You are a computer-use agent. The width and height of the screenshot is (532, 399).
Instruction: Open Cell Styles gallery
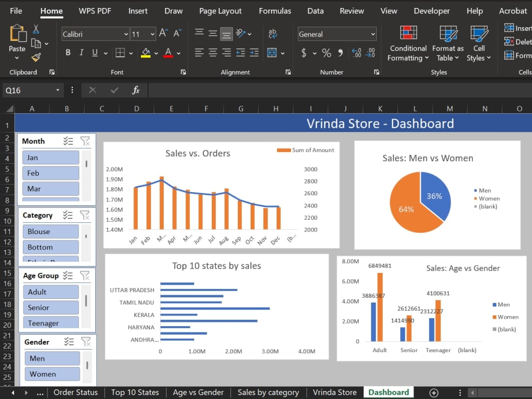point(479,44)
